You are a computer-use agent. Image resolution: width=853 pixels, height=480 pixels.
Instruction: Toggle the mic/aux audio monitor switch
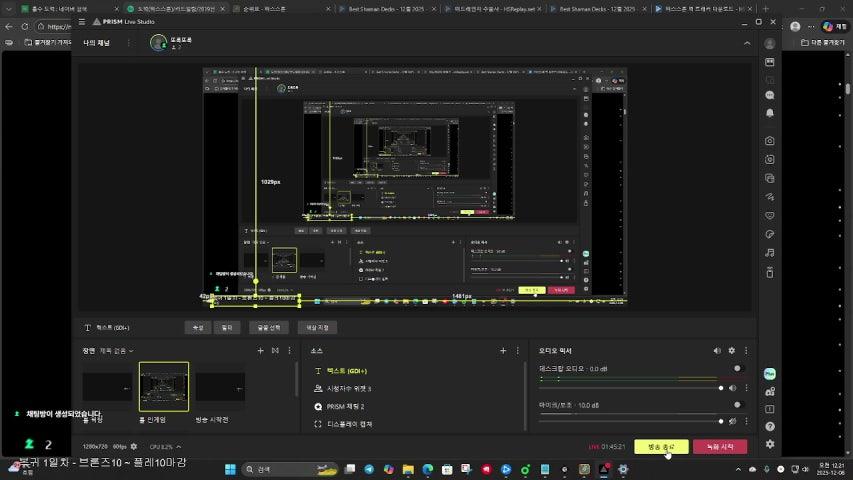[739, 404]
